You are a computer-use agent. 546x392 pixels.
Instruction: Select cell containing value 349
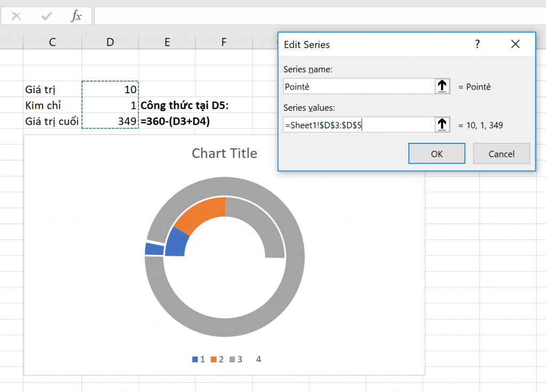110,121
